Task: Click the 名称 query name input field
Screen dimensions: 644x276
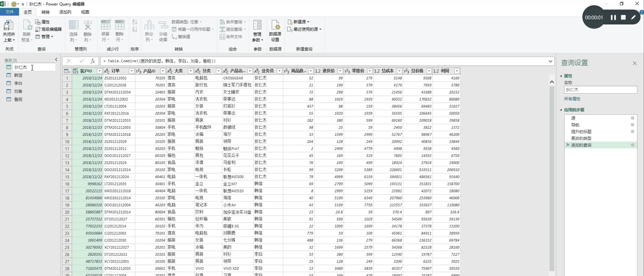Action: pyautogui.click(x=600, y=90)
